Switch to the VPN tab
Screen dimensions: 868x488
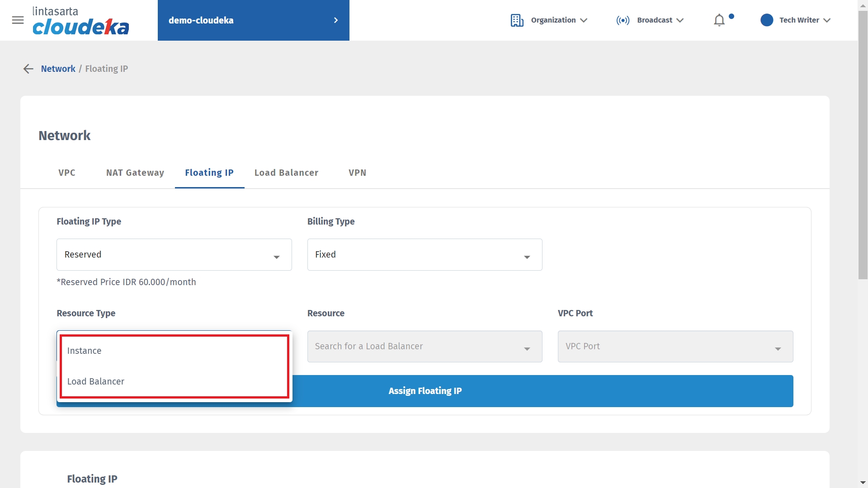(x=357, y=173)
